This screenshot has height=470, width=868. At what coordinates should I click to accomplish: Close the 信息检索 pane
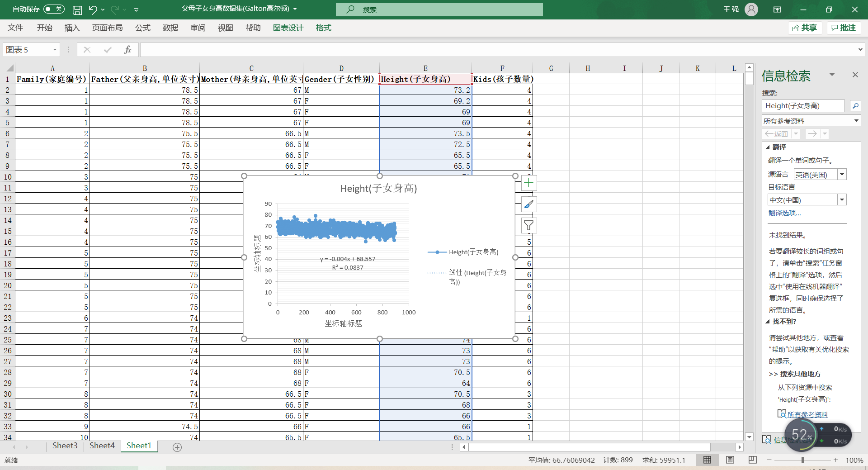(x=855, y=75)
